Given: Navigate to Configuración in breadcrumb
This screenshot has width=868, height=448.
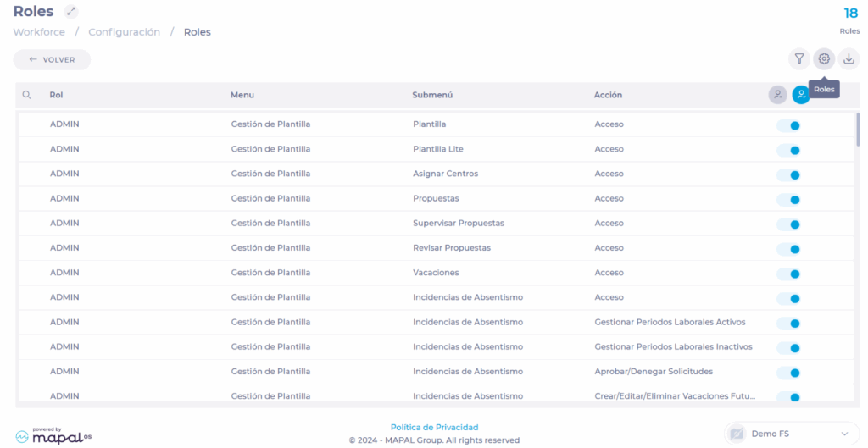Looking at the screenshot, I should 124,32.
